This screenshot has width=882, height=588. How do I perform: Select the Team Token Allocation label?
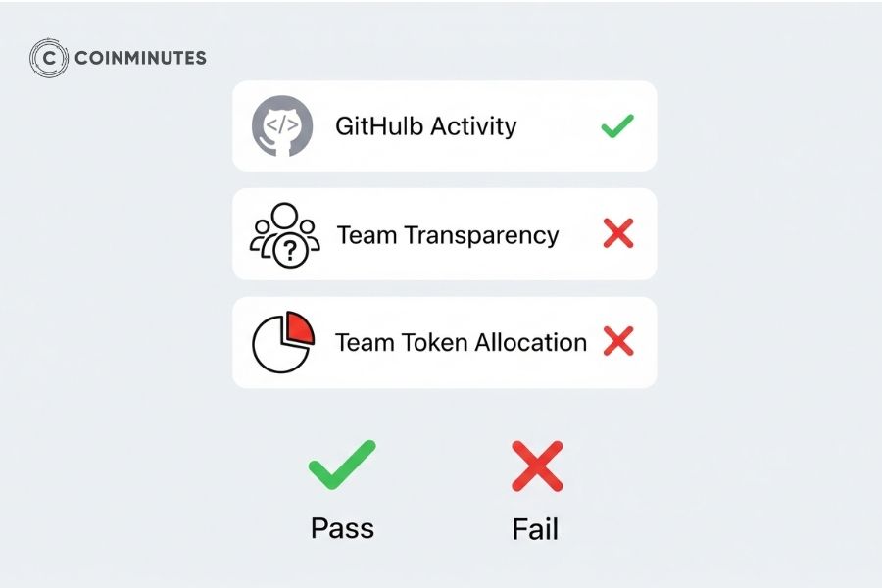coord(462,342)
